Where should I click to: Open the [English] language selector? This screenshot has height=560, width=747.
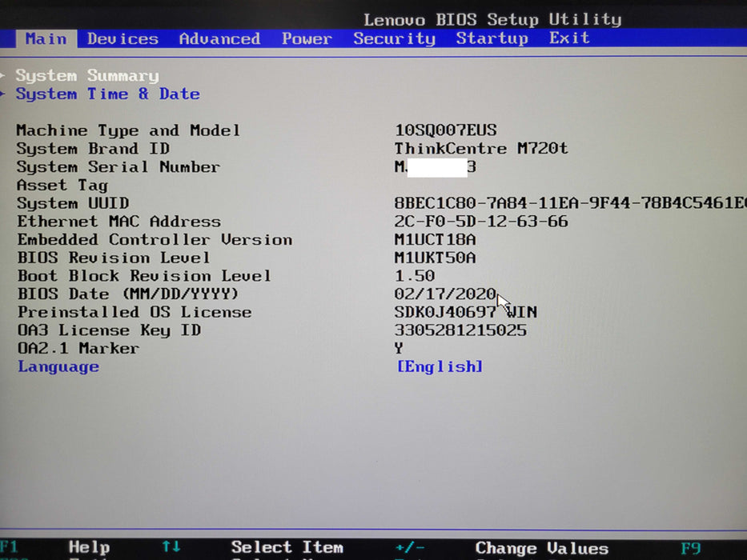(x=440, y=366)
